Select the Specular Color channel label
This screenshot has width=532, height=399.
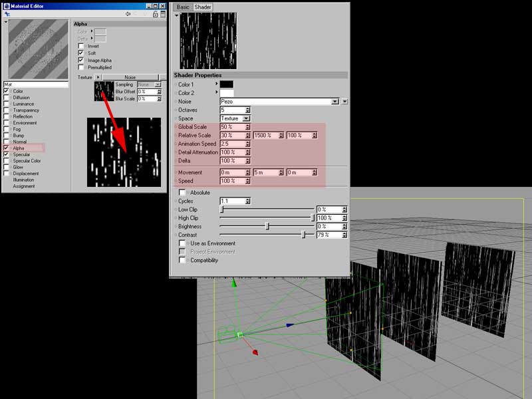27,161
